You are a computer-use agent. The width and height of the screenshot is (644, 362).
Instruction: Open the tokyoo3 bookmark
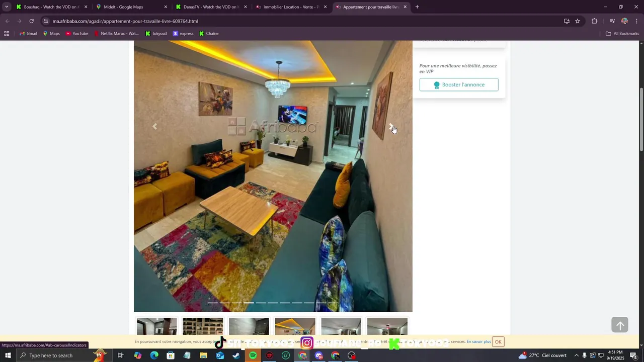tap(156, 34)
